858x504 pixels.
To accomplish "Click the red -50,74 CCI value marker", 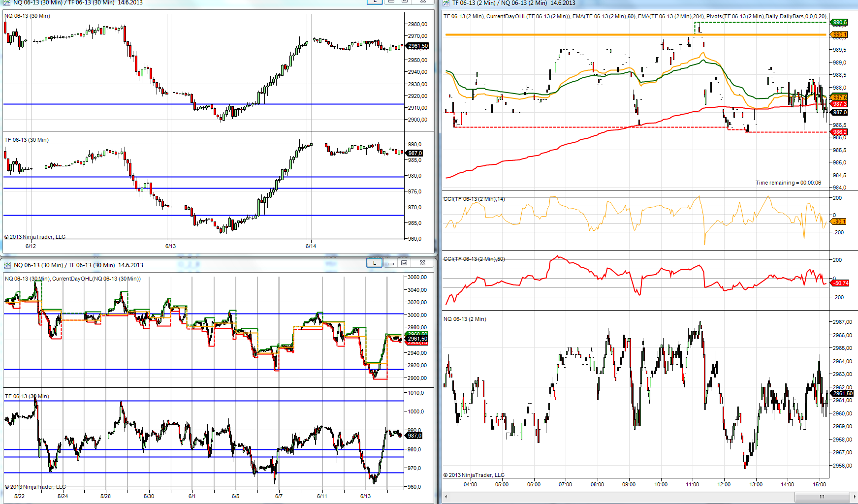I will tap(840, 283).
